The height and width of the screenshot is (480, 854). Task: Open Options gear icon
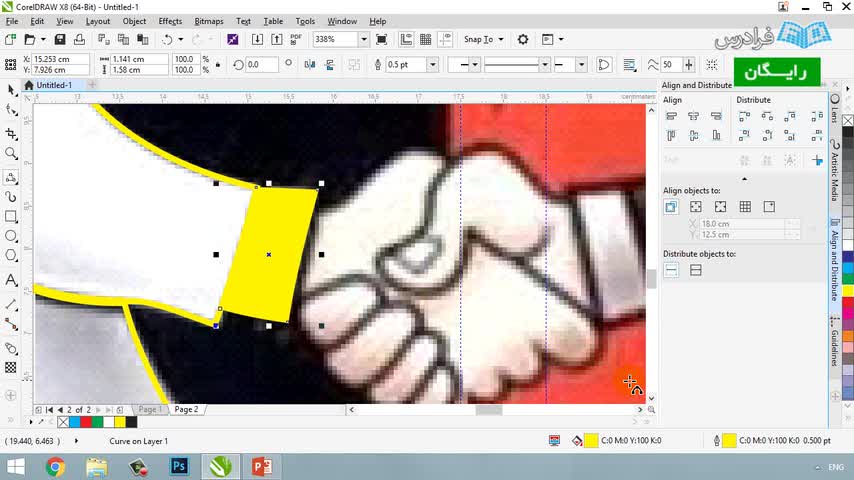(523, 39)
